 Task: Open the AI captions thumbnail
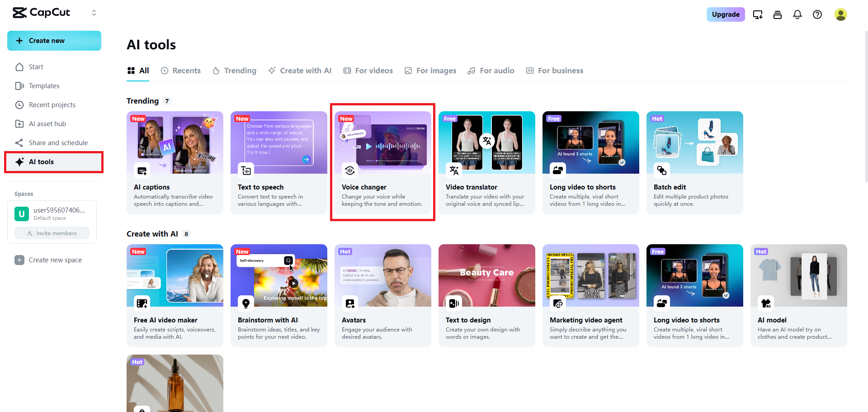[x=175, y=142]
